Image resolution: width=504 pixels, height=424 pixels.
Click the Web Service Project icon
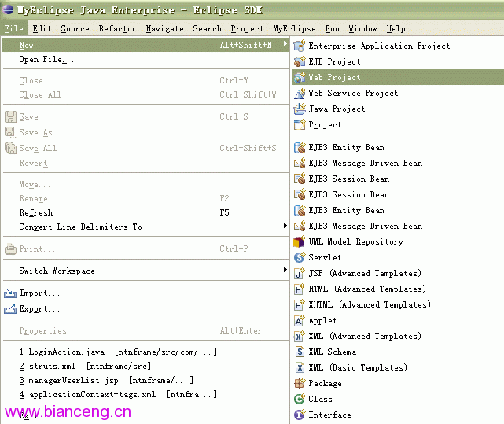tap(300, 94)
